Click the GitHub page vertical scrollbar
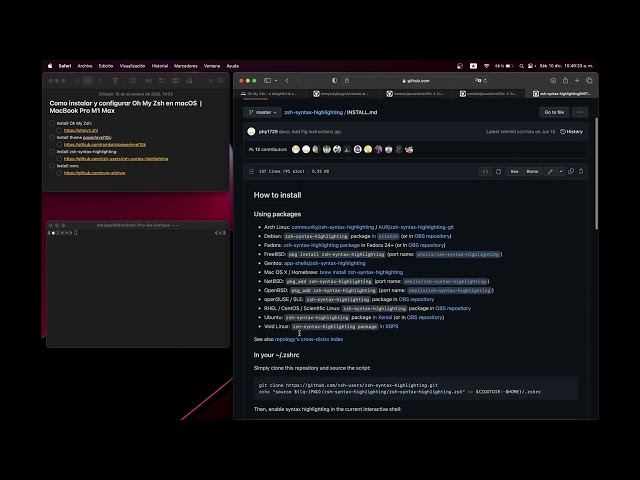Image resolution: width=640 pixels, height=480 pixels. (x=596, y=173)
